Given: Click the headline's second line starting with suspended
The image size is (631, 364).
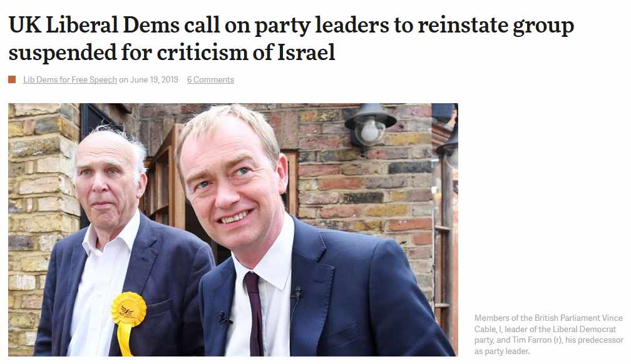Looking at the screenshot, I should point(172,53).
